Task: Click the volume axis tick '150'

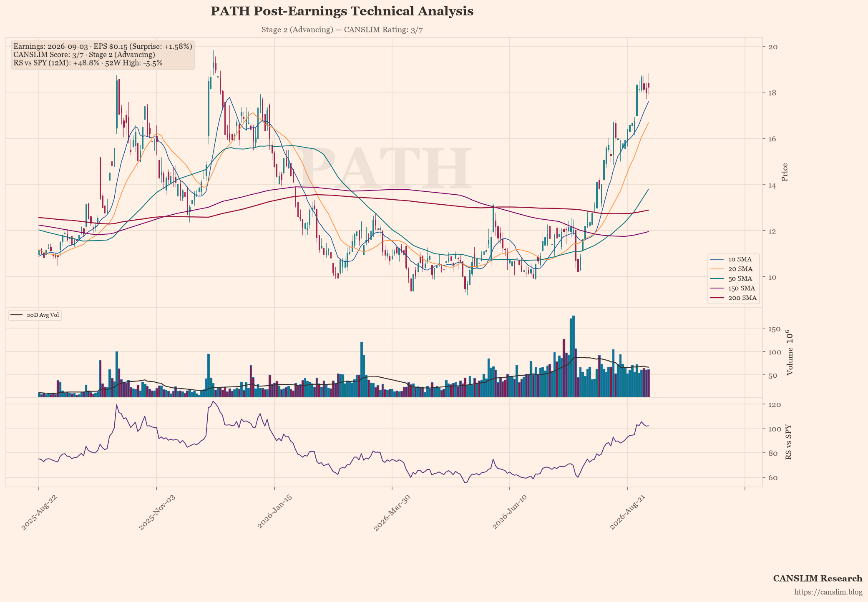Action: [774, 329]
